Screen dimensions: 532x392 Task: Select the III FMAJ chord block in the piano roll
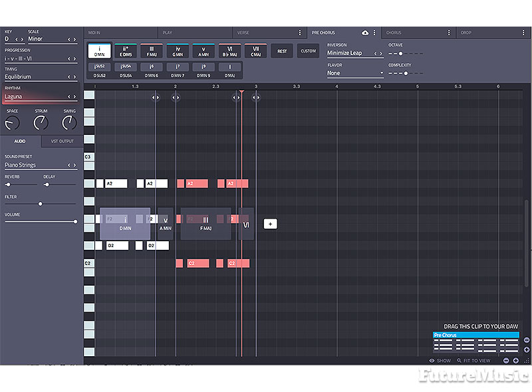205,224
